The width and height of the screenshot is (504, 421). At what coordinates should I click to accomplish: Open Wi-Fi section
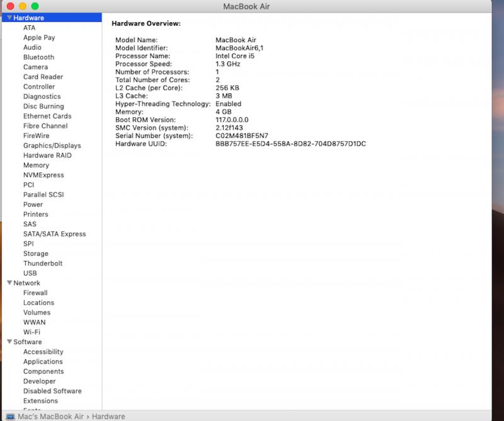click(x=31, y=332)
